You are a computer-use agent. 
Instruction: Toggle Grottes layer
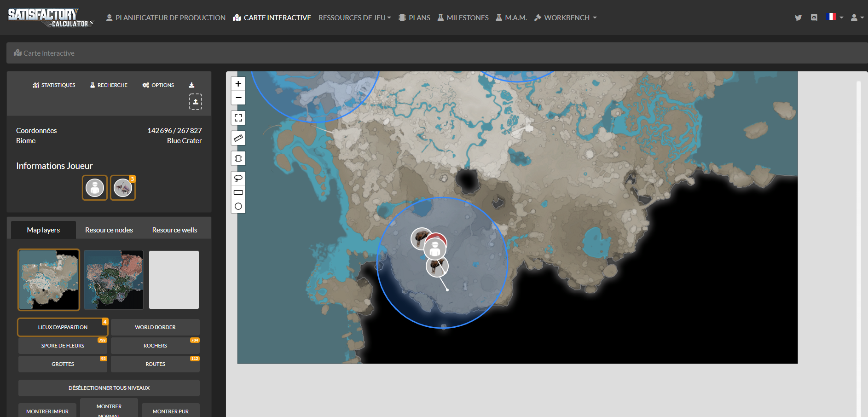[63, 364]
